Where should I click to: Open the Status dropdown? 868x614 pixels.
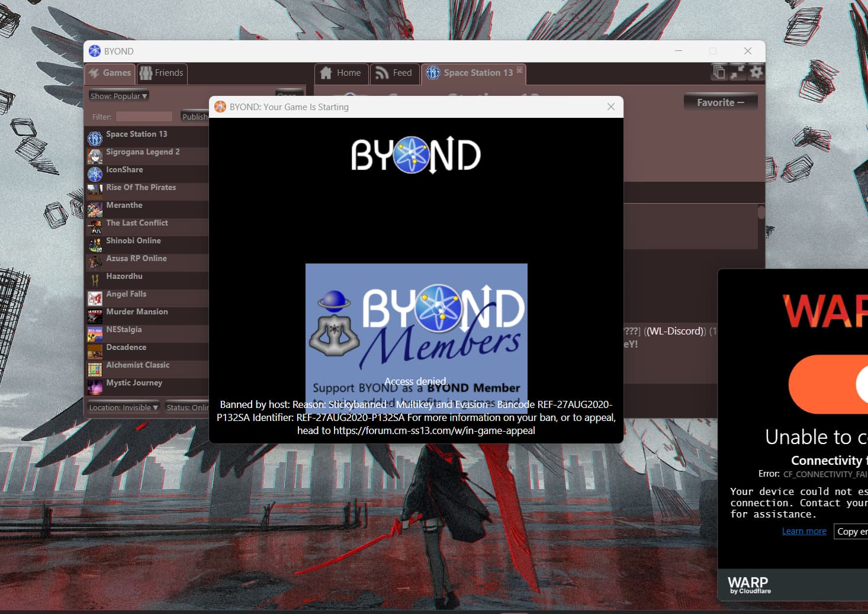pos(187,407)
